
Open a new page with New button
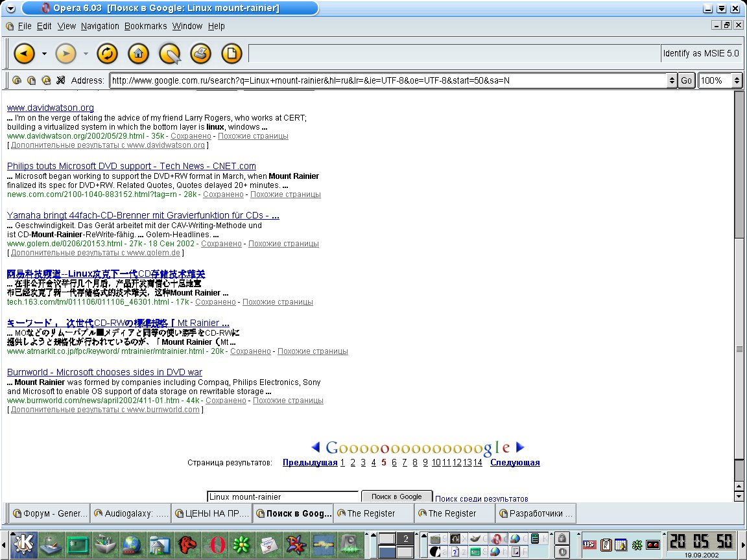tap(232, 53)
